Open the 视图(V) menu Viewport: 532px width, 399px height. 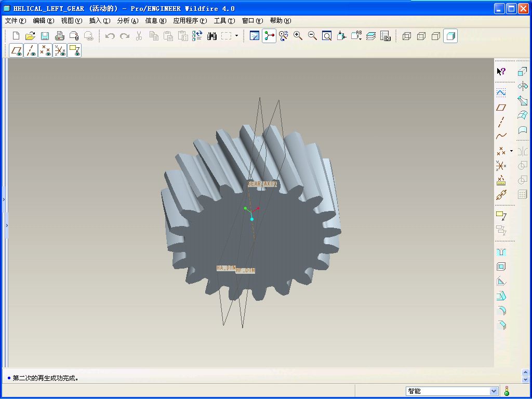(x=72, y=21)
